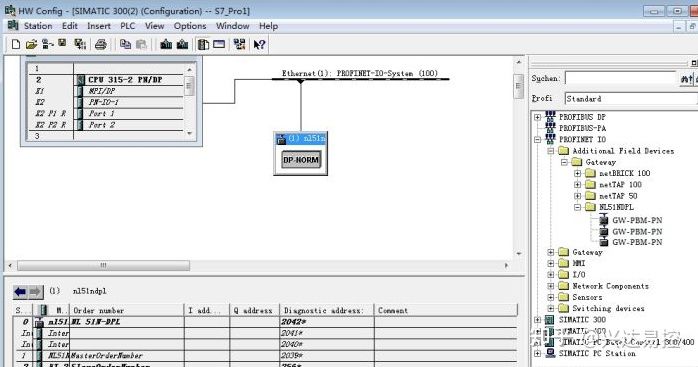Open the Window menu
This screenshot has height=367, width=698.
coord(232,26)
